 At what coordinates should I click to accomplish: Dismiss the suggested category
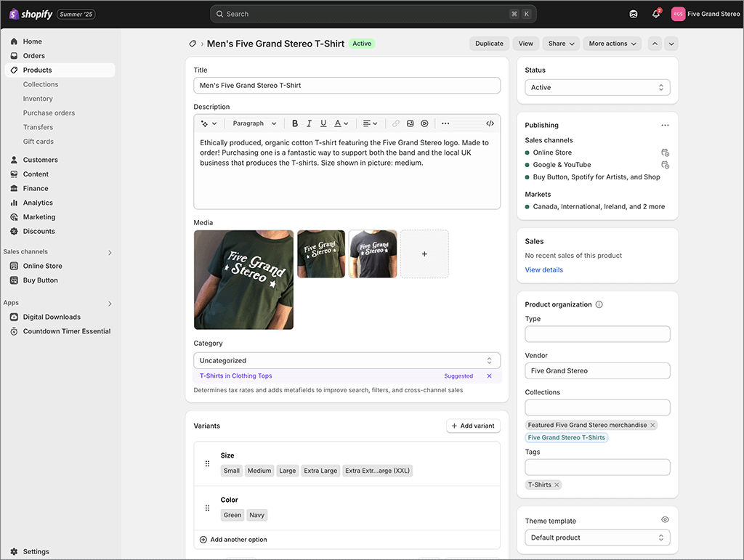coord(489,376)
